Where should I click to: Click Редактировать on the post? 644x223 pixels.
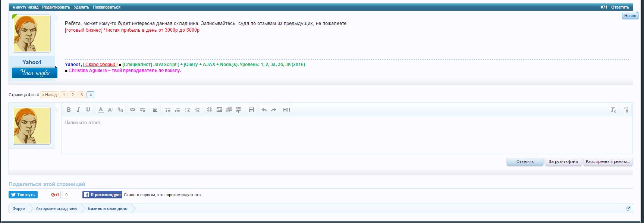tap(56, 7)
